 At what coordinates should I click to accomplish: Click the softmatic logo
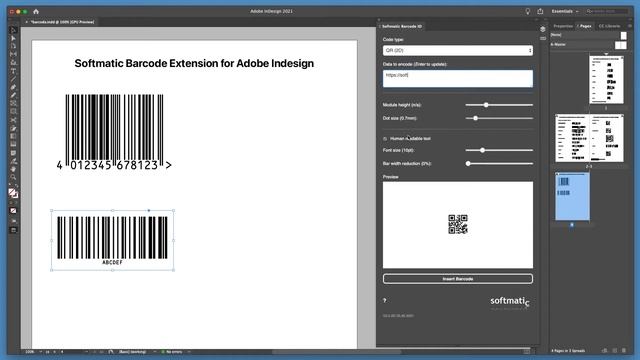(x=510, y=302)
